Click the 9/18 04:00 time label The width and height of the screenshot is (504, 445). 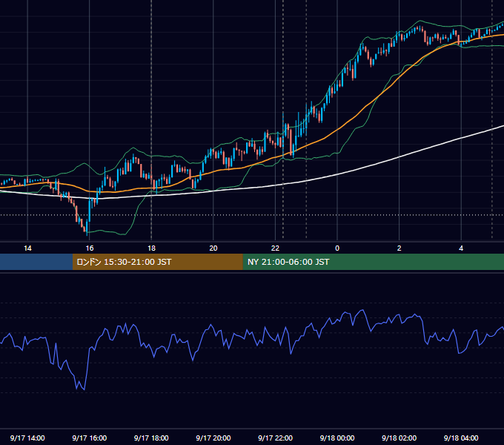point(461,438)
